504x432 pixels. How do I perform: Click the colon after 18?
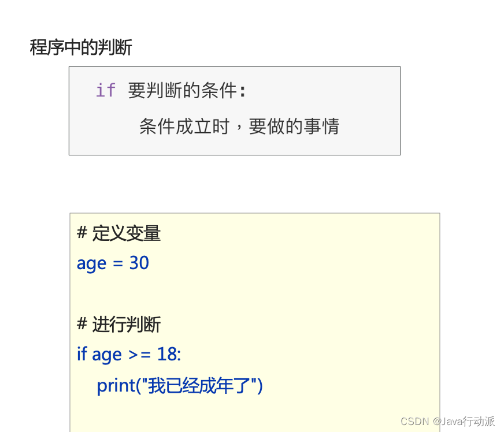tap(179, 355)
